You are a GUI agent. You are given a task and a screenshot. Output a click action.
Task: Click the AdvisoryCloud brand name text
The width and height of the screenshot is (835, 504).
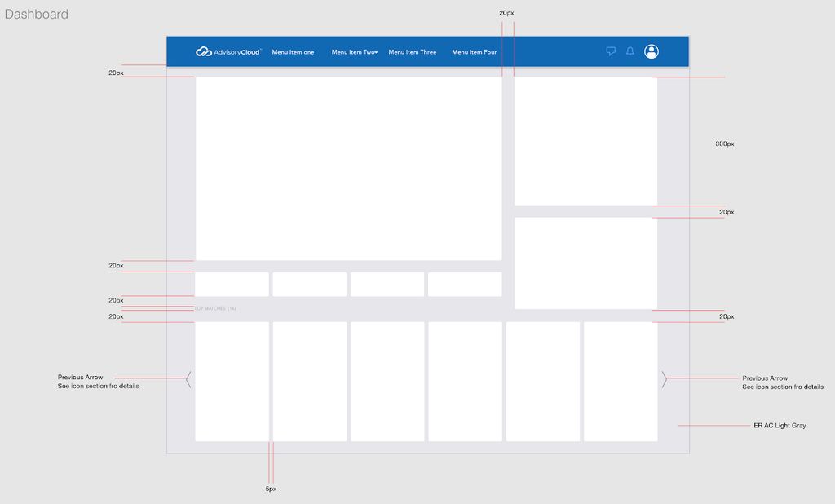[x=236, y=51]
